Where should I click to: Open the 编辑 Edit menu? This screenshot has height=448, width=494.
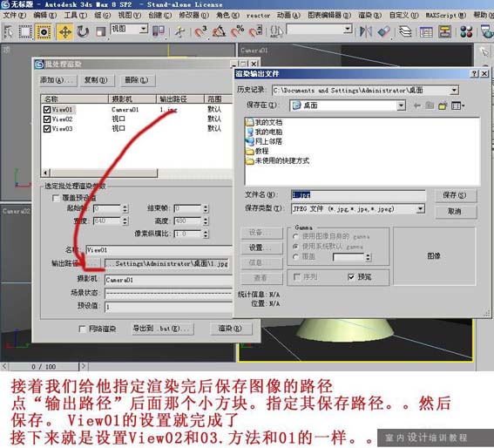click(44, 15)
